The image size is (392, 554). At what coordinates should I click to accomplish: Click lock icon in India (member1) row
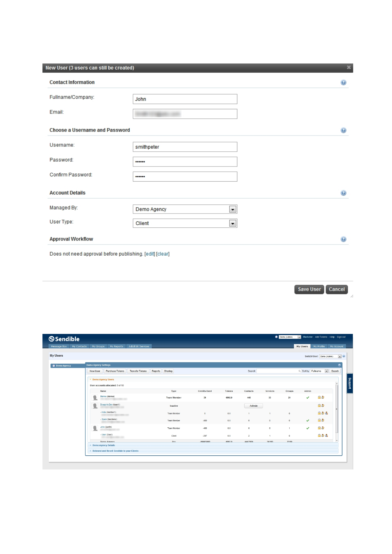[319, 413]
